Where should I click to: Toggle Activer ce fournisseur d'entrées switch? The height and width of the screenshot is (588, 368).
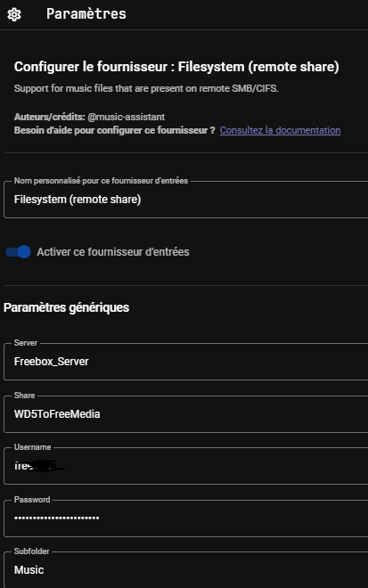18,251
